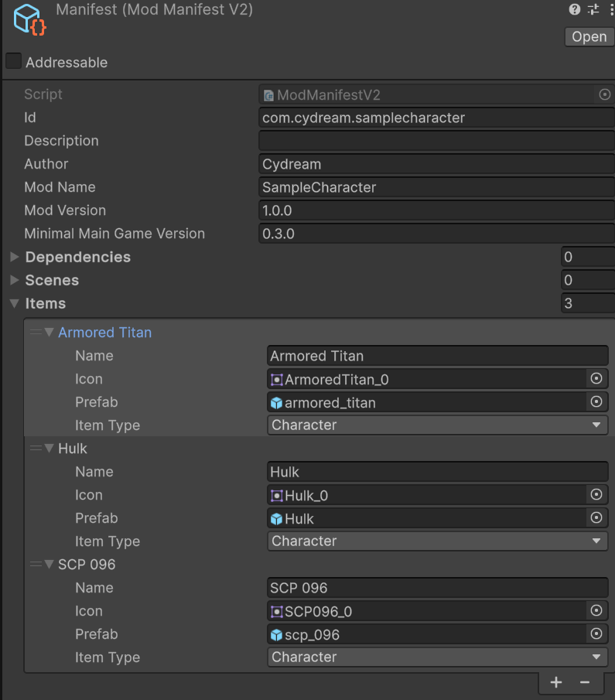
Task: Collapse the Hulk item
Action: pyautogui.click(x=50, y=448)
